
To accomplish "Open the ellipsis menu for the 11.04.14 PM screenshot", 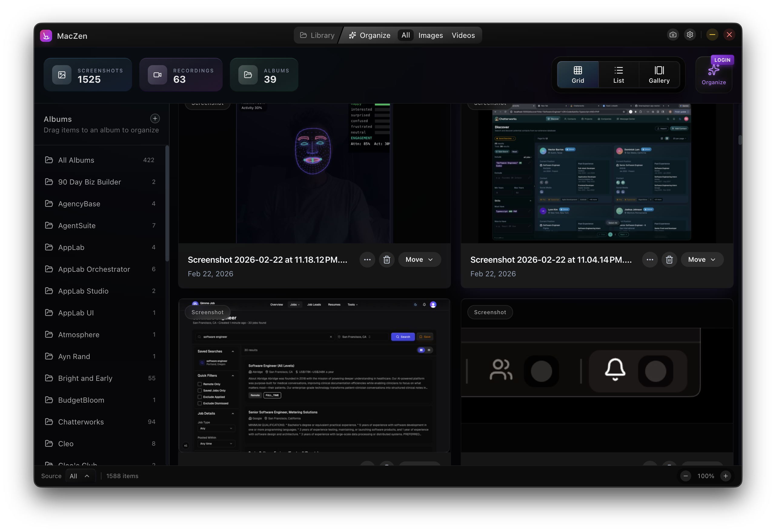I will point(650,260).
